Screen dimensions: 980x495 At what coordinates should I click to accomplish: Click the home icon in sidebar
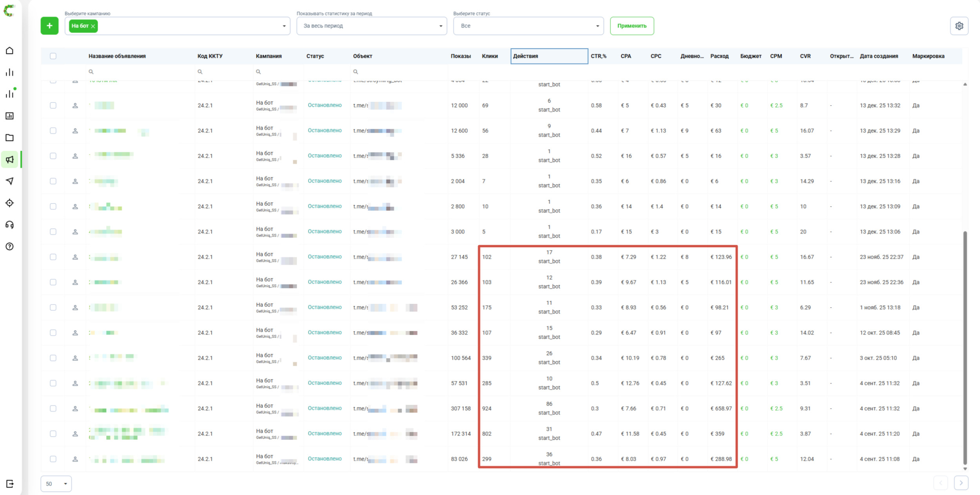point(10,51)
